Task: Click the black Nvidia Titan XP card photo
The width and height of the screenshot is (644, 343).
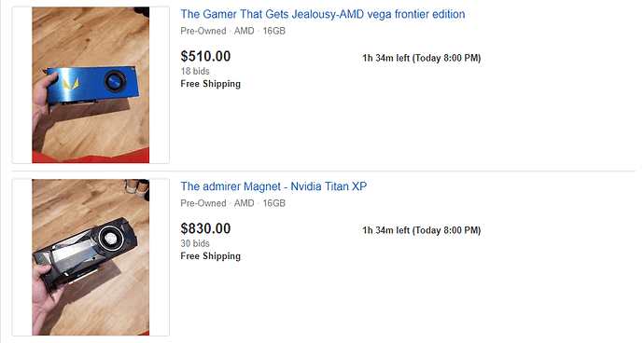Action: (x=91, y=257)
